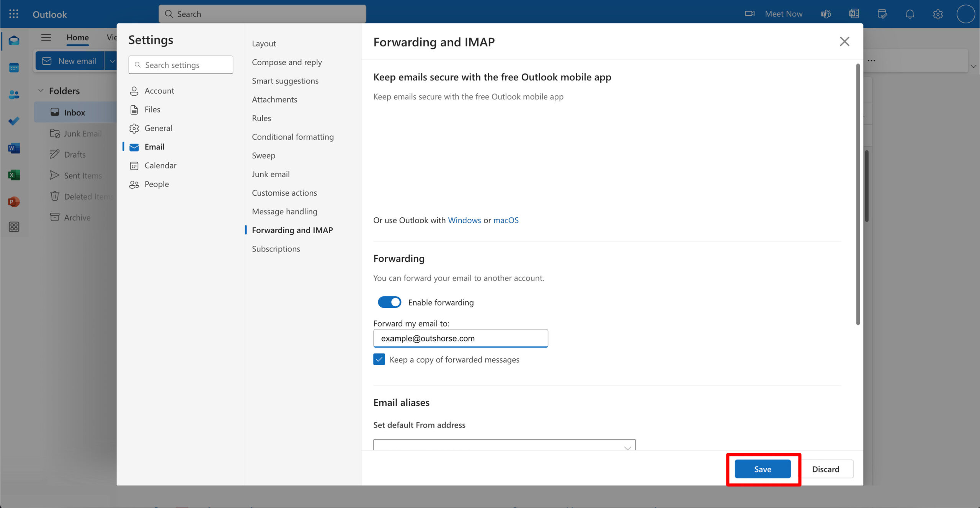
Task: Click the Mail icon in left rail
Action: pyautogui.click(x=14, y=41)
